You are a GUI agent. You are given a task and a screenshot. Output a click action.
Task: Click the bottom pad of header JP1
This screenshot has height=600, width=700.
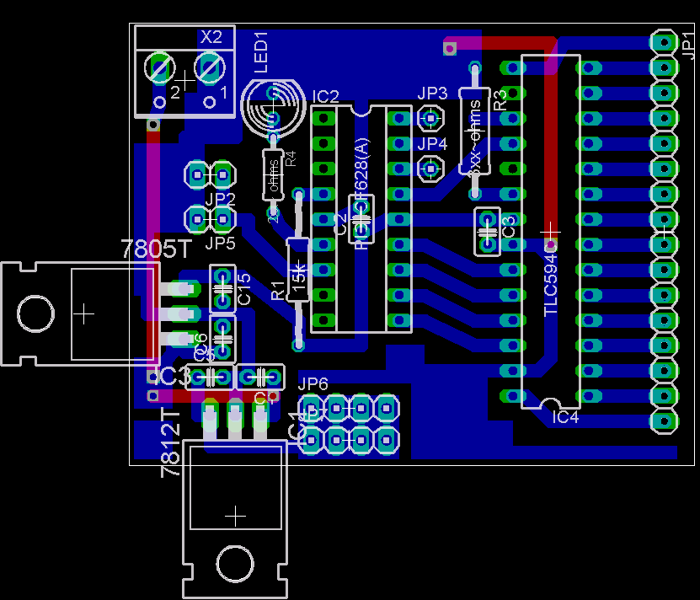click(x=664, y=421)
